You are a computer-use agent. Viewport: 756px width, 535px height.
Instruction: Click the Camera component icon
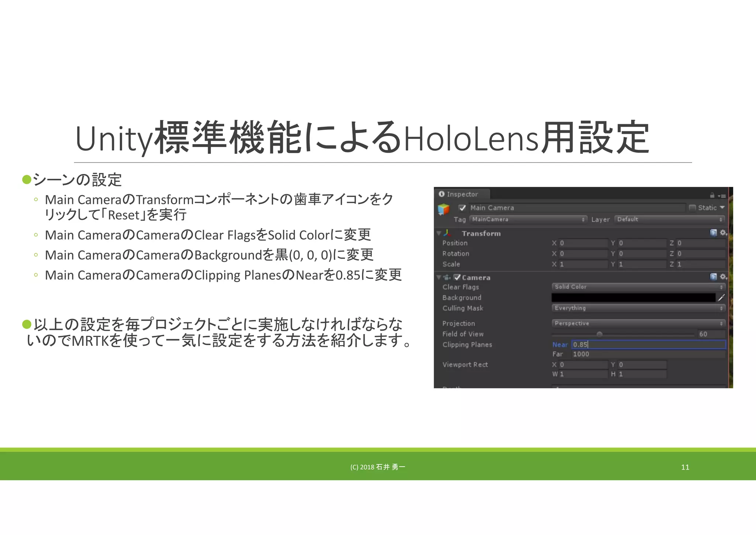pyautogui.click(x=447, y=277)
